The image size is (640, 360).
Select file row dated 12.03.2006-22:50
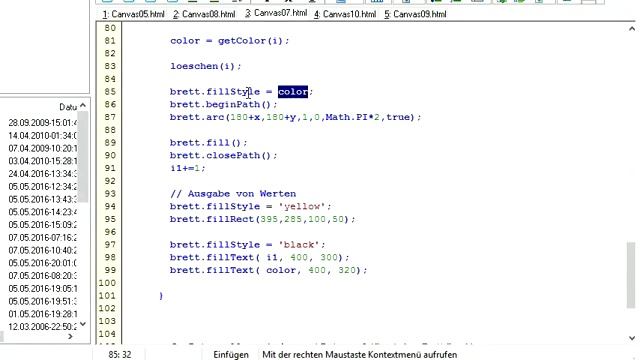pyautogui.click(x=42, y=327)
